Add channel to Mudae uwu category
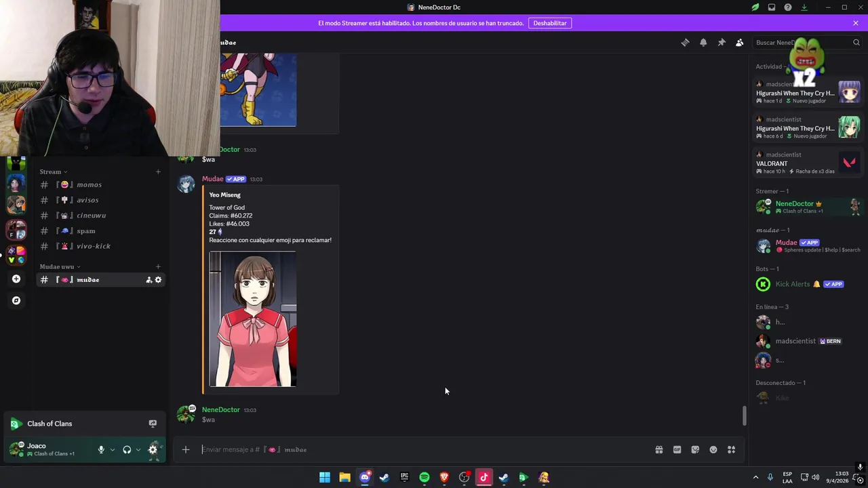This screenshot has height=488, width=868. pyautogui.click(x=158, y=266)
